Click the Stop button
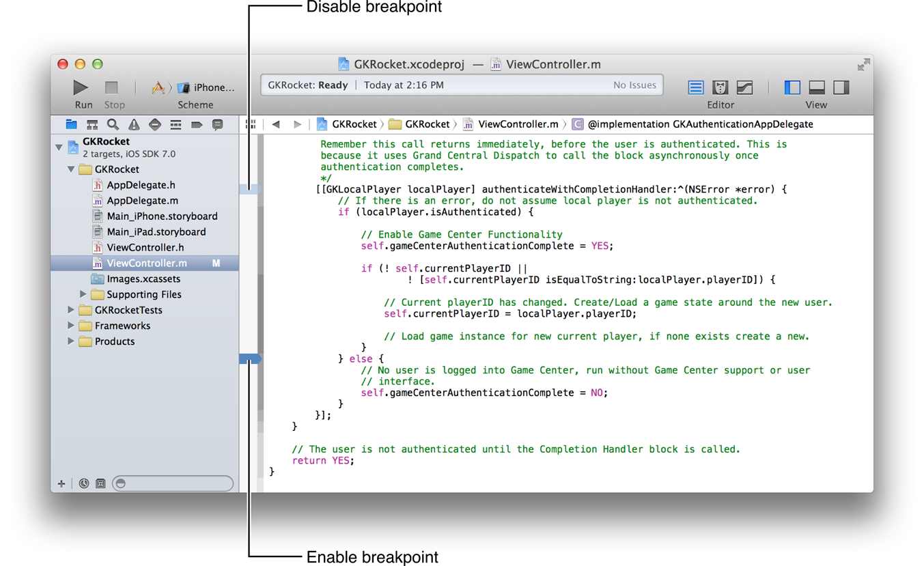 (111, 87)
